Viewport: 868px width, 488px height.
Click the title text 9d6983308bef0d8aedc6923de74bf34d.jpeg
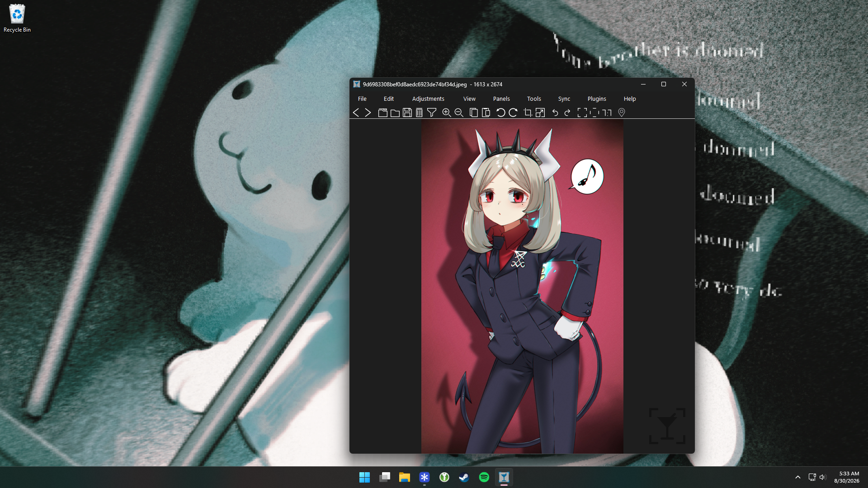coord(415,84)
